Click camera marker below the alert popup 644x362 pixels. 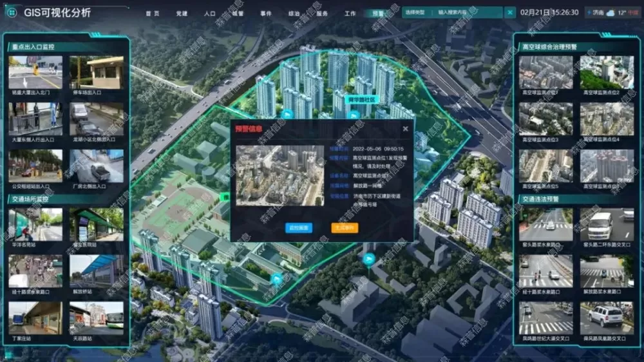click(368, 260)
